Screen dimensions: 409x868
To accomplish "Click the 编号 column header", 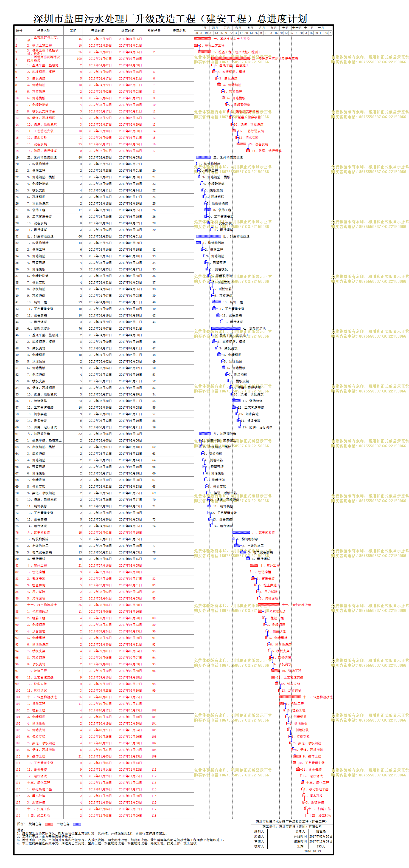I will 19,31.
